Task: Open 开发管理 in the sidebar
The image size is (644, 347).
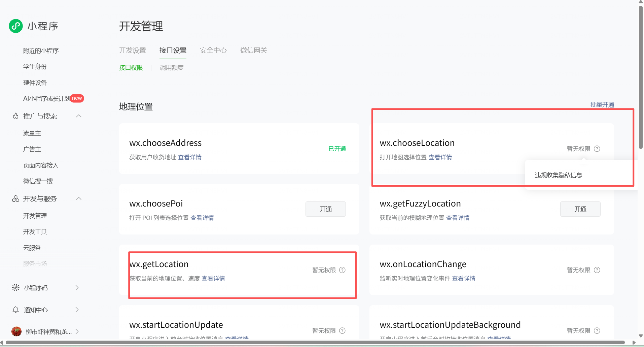Action: tap(35, 216)
